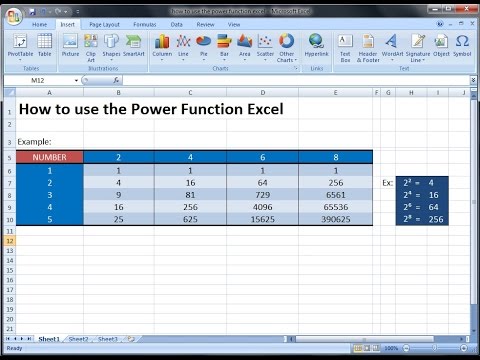
Task: Select the NUMBER header cell
Action: [x=49, y=157]
